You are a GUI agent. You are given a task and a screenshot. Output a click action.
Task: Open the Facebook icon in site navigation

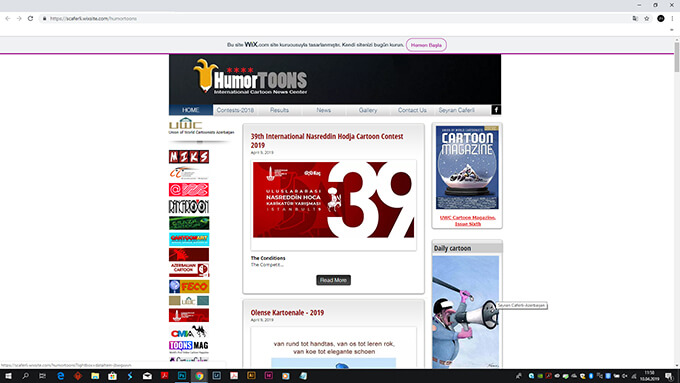[x=496, y=110]
